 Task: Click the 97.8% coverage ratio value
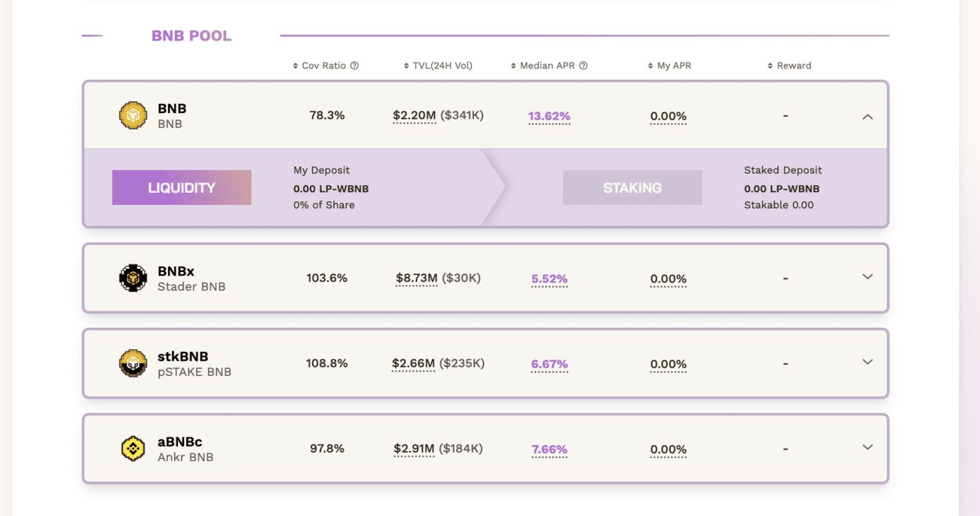coord(327,448)
